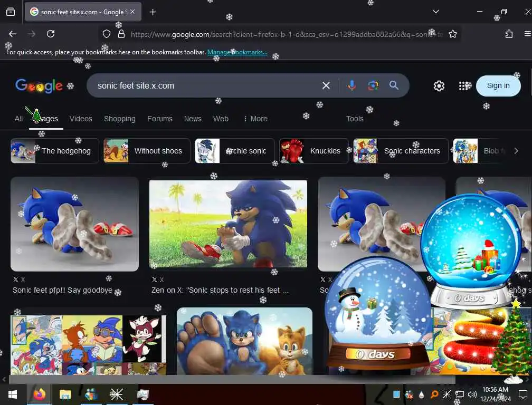Reload the current page
Viewport: 532px width, 405px height.
tap(51, 34)
